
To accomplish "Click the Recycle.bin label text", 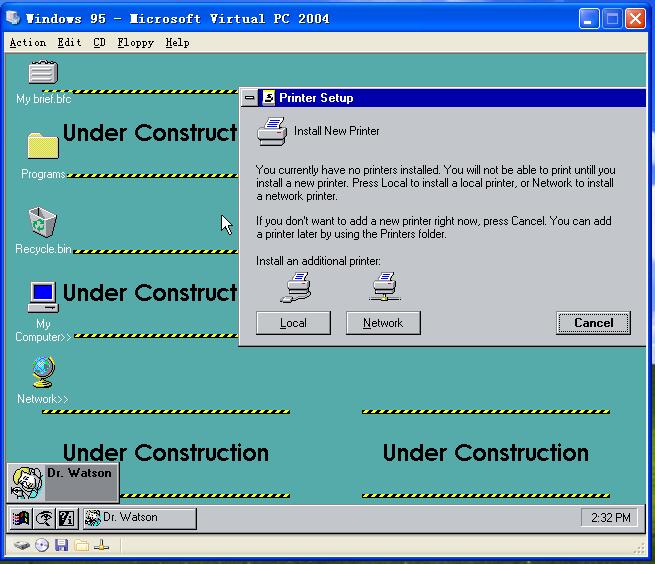I will (43, 249).
